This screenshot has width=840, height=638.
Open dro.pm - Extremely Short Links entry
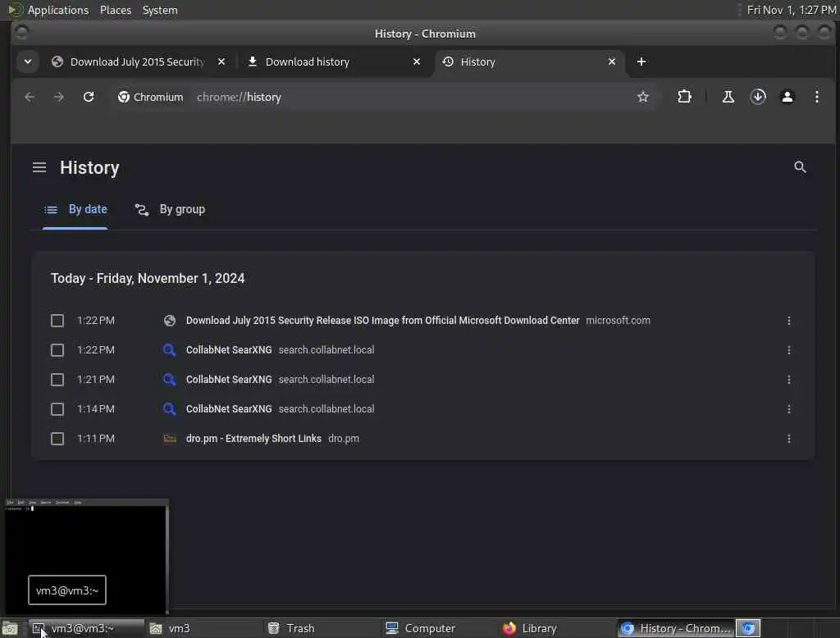coord(253,438)
